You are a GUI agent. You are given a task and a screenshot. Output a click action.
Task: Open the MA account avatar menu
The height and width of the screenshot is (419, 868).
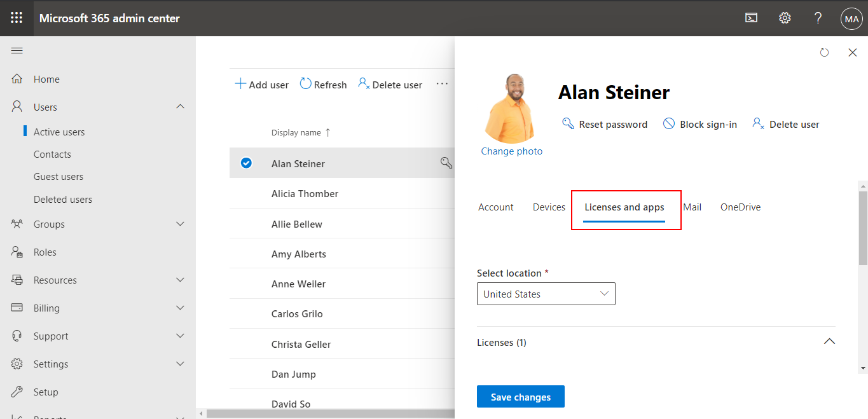851,18
